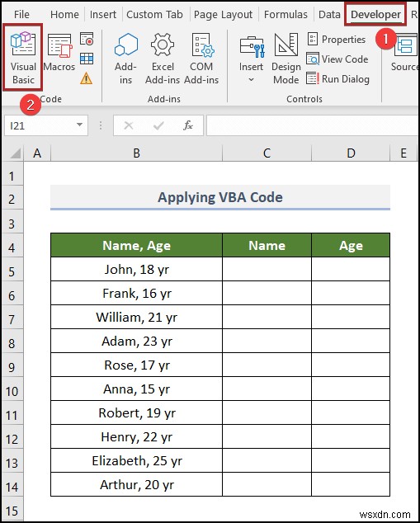Switch to Page Layout tab

[223, 15]
